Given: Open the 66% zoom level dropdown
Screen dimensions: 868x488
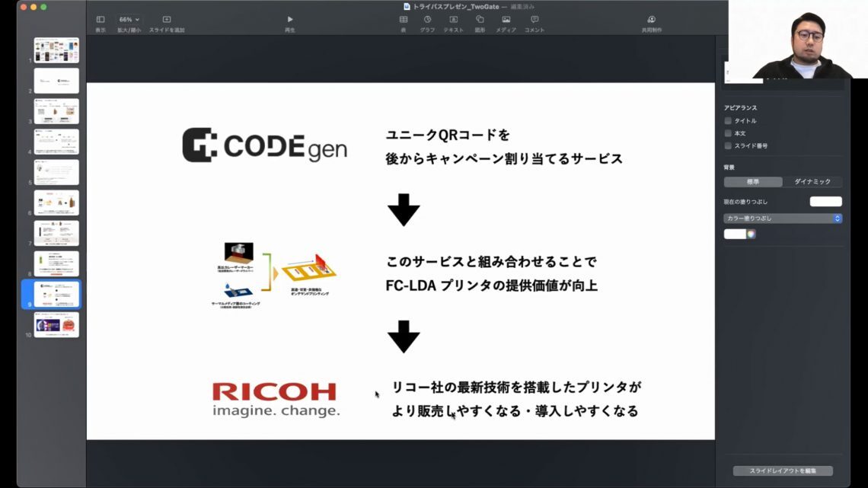Looking at the screenshot, I should click(129, 20).
